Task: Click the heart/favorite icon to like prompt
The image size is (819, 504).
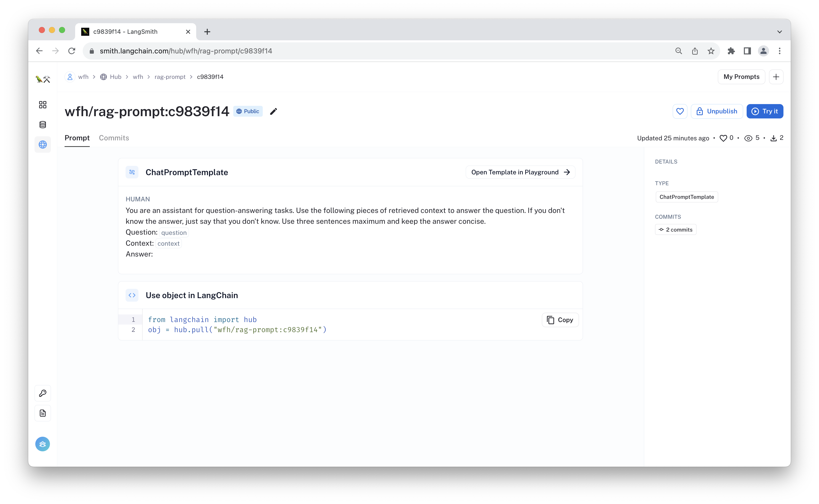Action: tap(680, 111)
